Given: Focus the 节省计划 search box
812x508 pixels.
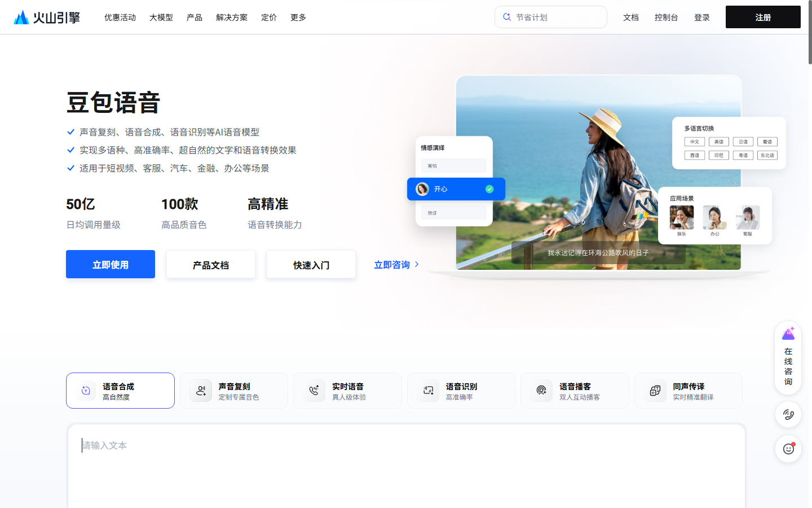Looking at the screenshot, I should point(551,17).
